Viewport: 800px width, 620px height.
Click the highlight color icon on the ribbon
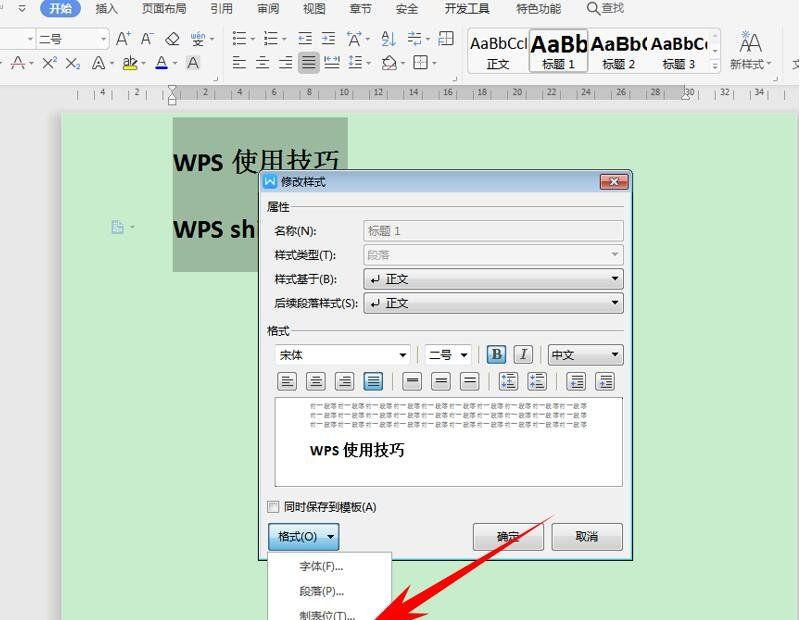[129, 63]
